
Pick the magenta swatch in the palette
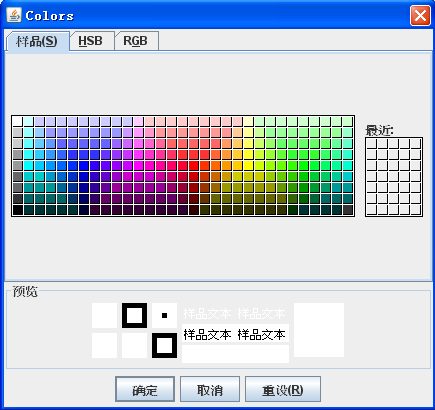click(x=139, y=166)
